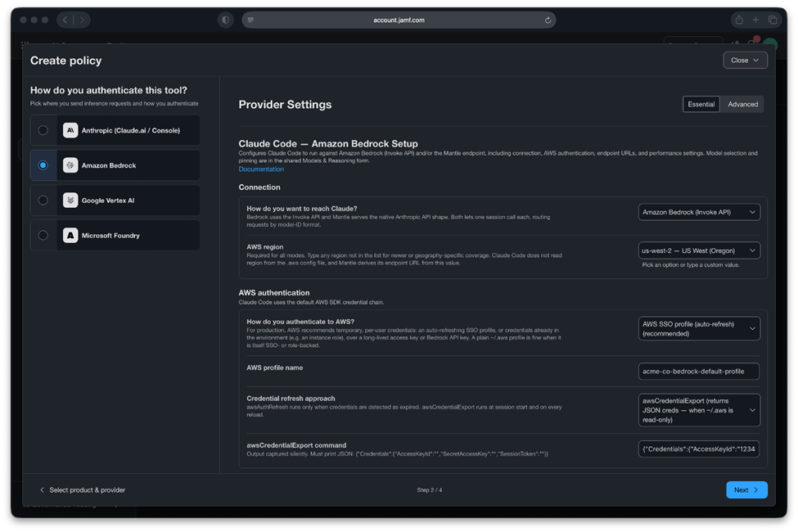Select the Amazon Bedrock radio button
This screenshot has width=798, height=532.
click(x=43, y=165)
